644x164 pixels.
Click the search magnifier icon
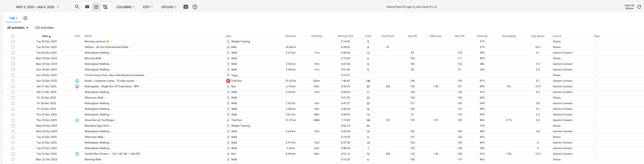pyautogui.click(x=77, y=7)
